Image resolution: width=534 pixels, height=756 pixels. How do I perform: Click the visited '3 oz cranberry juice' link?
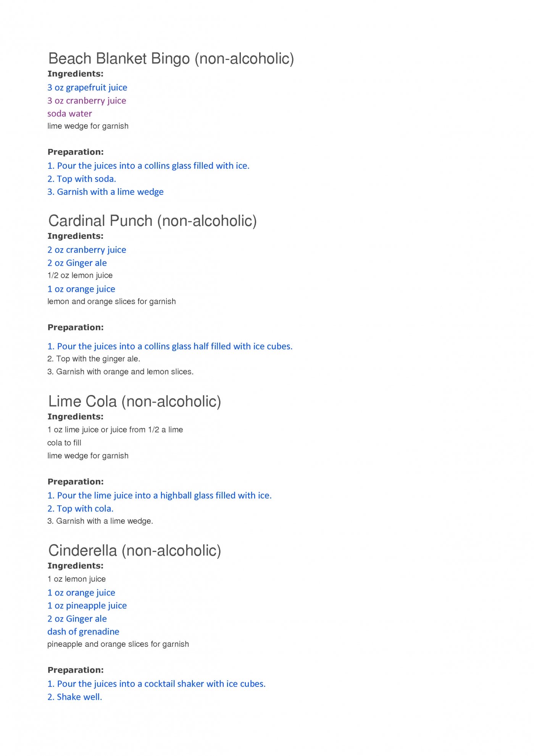click(x=87, y=101)
